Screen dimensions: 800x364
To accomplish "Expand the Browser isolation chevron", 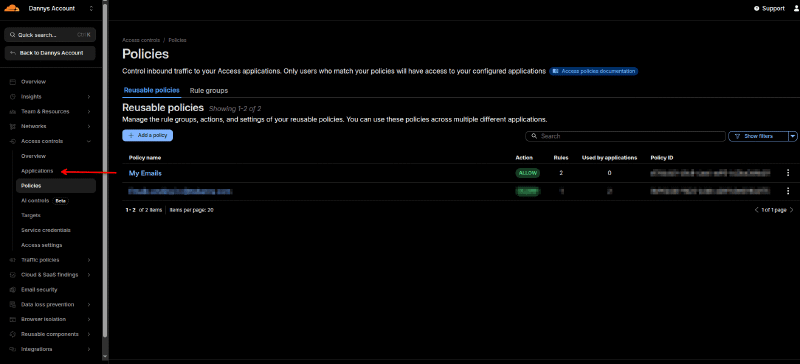I will pos(89,319).
